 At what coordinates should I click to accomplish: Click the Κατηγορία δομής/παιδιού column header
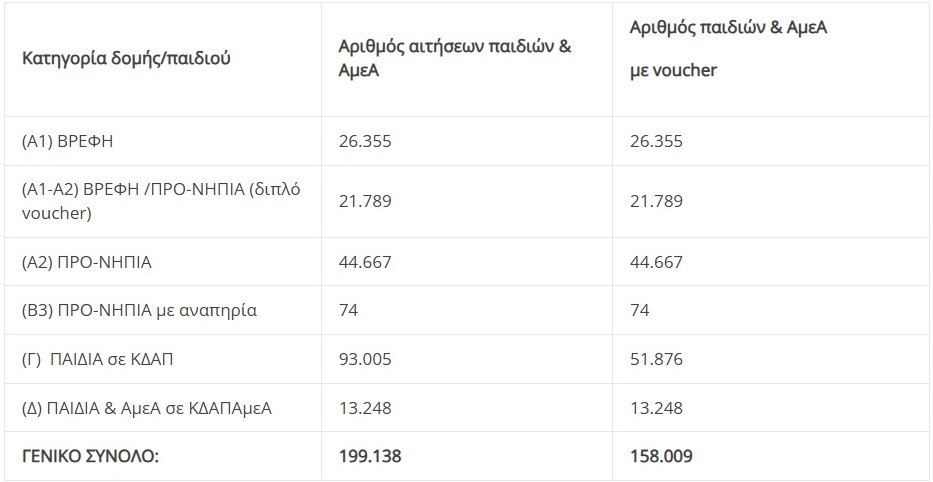[x=126, y=59]
